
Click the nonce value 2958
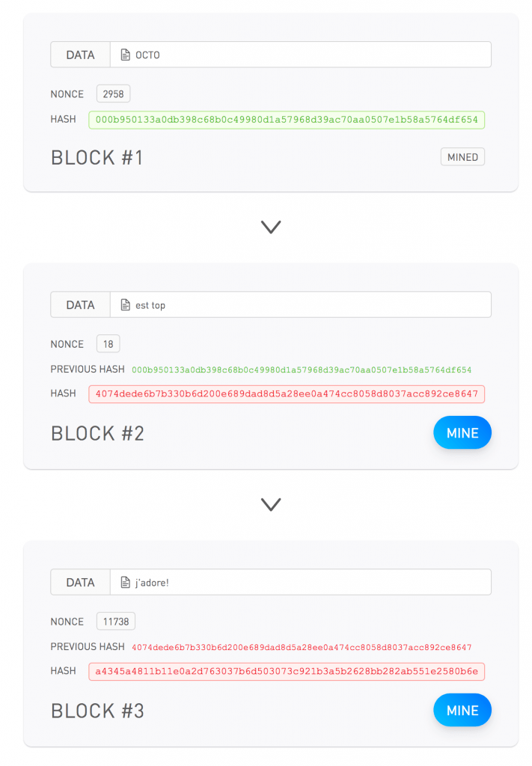113,94
